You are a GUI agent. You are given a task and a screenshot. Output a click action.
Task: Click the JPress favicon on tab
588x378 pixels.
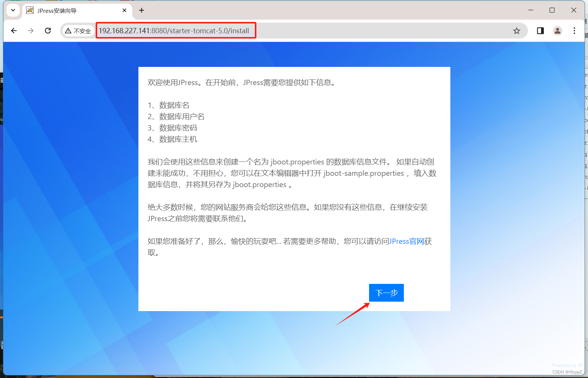(30, 11)
